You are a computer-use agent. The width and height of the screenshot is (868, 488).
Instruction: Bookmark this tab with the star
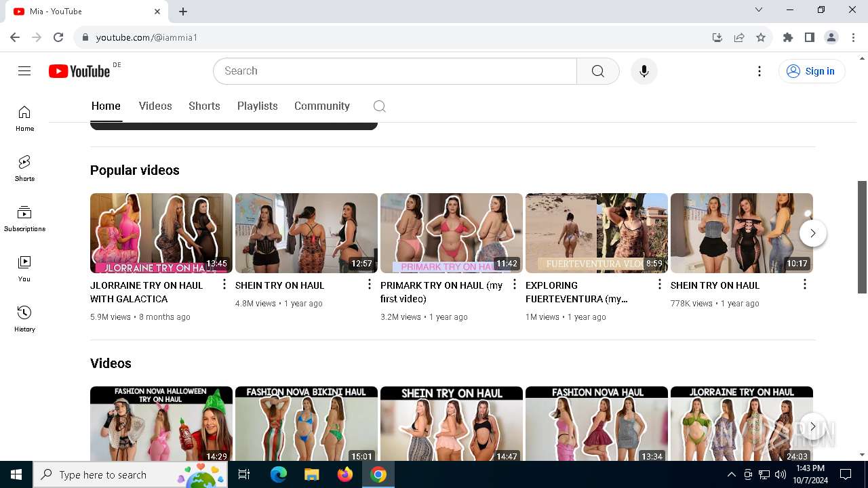761,37
